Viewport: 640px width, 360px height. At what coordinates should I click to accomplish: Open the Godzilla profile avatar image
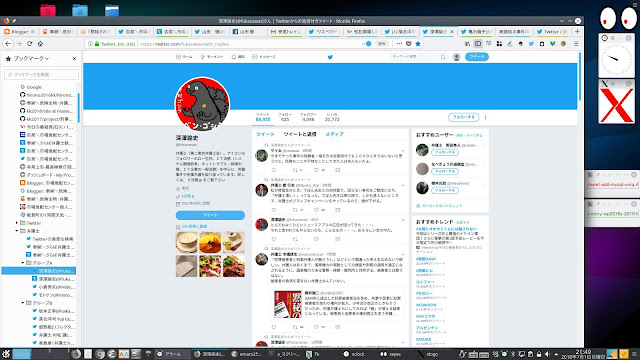click(x=202, y=104)
